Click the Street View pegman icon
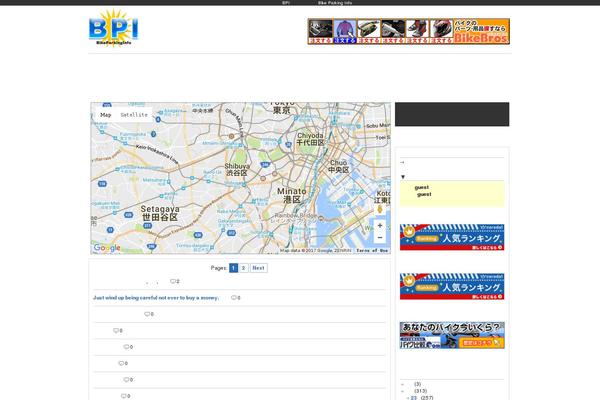Image resolution: width=600 pixels, height=400 pixels. (x=380, y=209)
